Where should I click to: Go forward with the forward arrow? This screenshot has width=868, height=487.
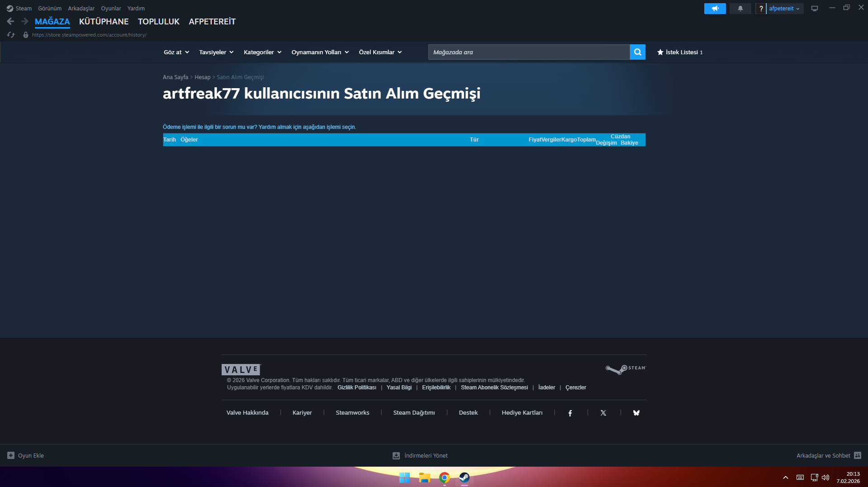tap(25, 21)
